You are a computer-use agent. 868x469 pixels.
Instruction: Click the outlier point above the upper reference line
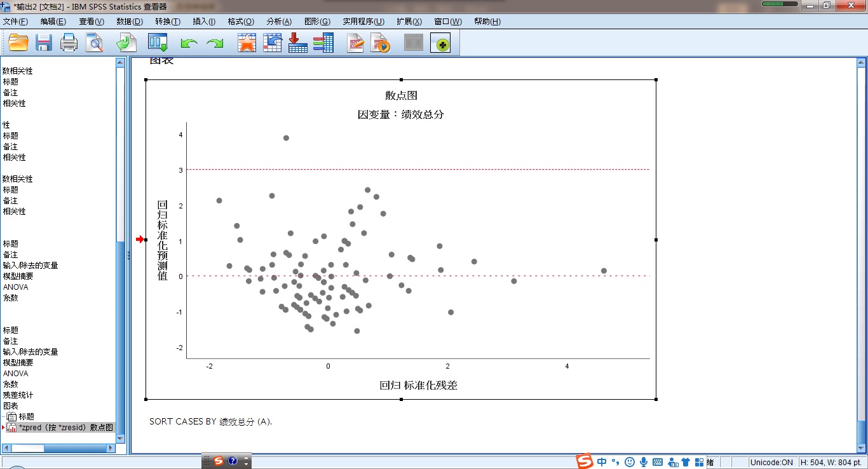286,138
